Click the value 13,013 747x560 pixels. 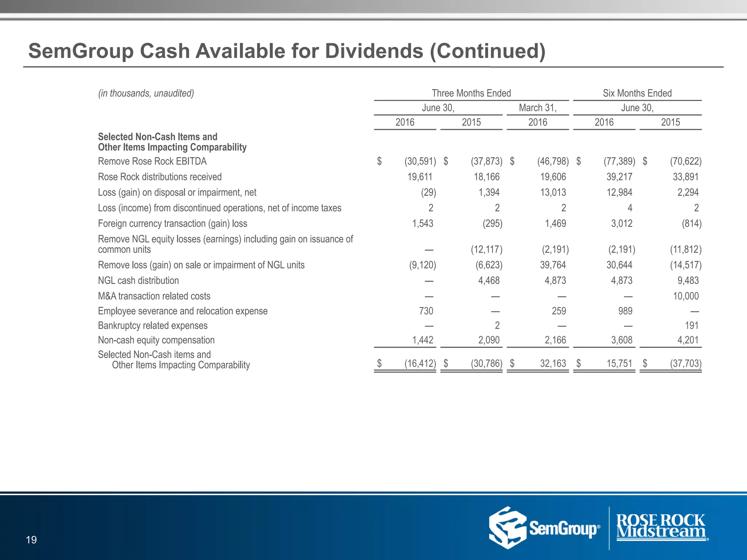(x=553, y=192)
